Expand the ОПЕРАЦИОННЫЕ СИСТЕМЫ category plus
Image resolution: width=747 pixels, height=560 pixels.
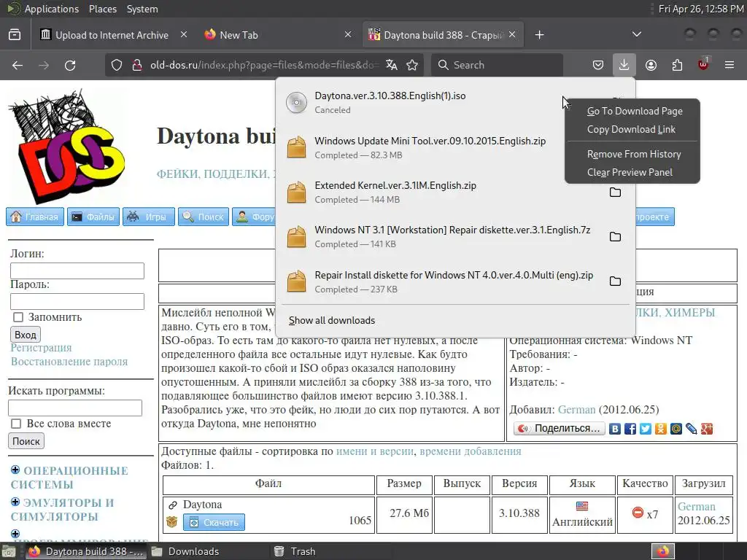coord(15,470)
